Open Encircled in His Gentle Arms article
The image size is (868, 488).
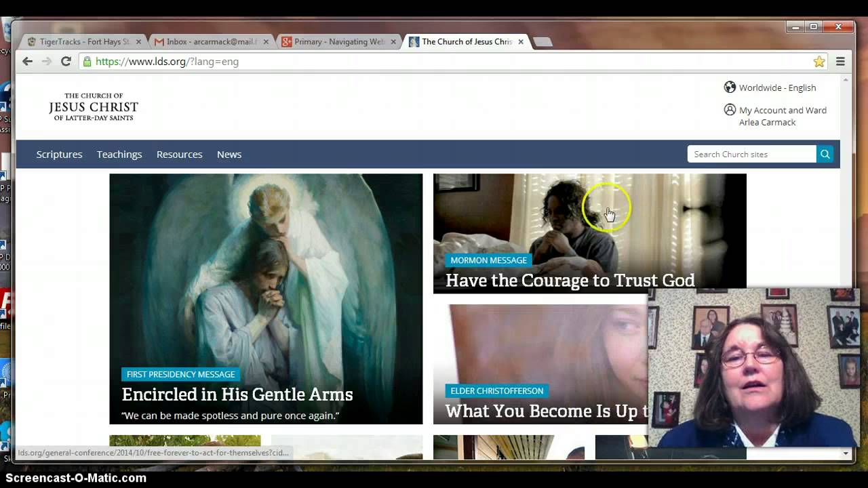click(237, 394)
